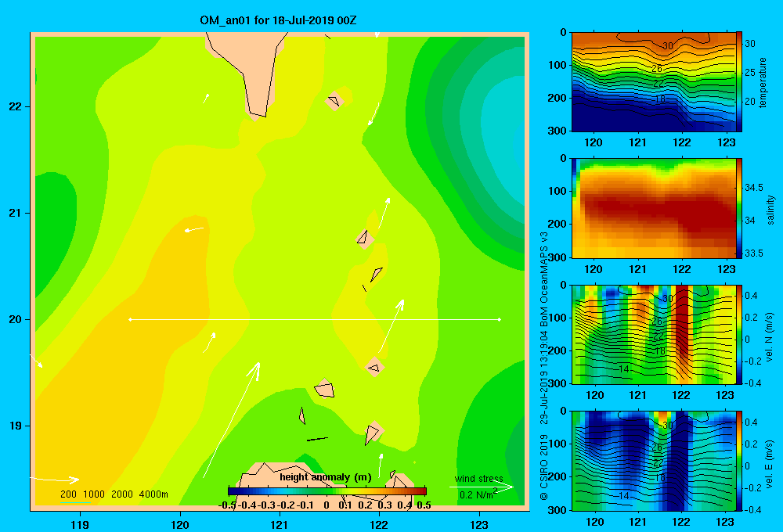Select the 'wind stress' legend label
Image resolution: width=783 pixels, height=532 pixels.
coord(479,479)
